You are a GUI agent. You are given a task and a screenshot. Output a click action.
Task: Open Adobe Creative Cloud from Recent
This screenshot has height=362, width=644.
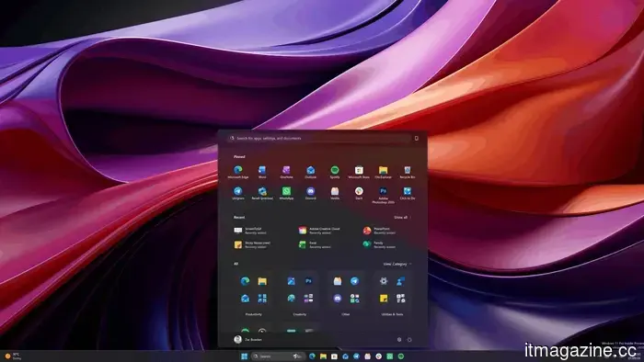pyautogui.click(x=319, y=231)
